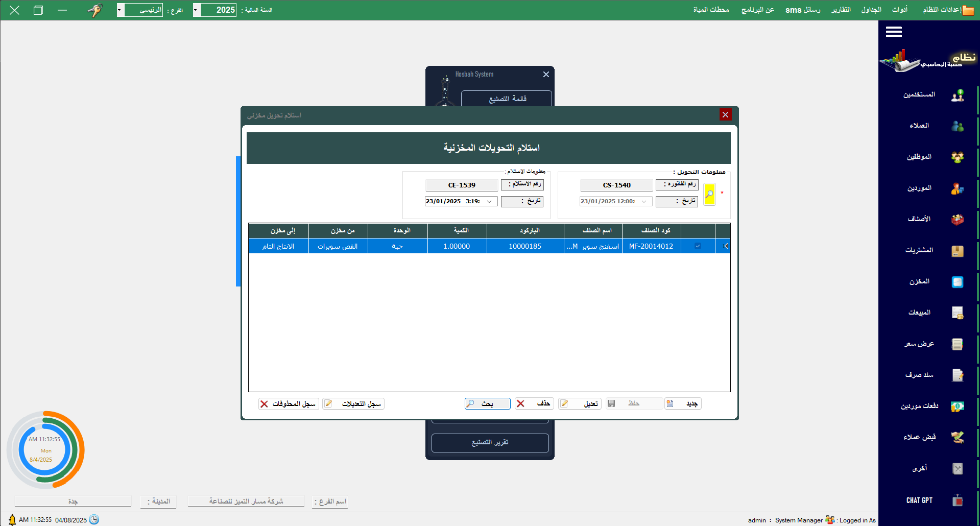980x526 pixels.
Task: Click the yellow magnifier invoice search icon
Action: coord(709,194)
